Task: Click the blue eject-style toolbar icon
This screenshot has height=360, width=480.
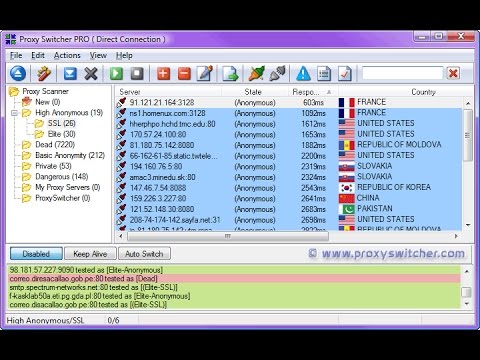Action: point(18,73)
